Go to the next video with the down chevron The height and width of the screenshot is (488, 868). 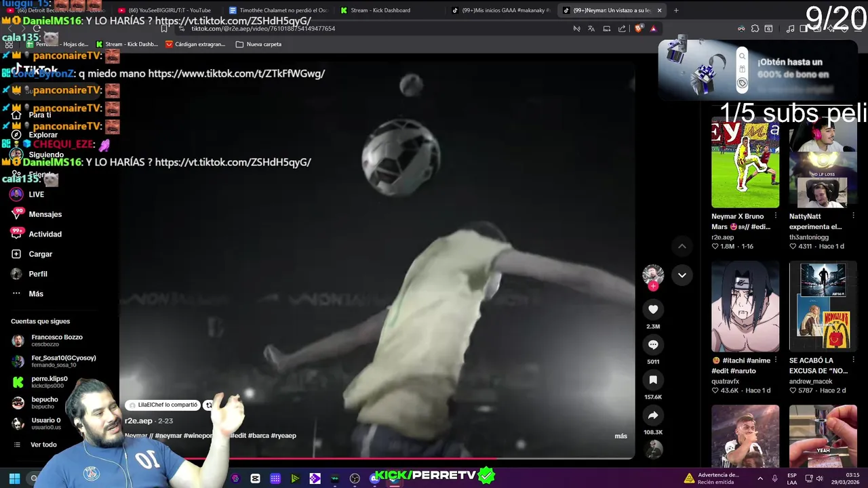tap(682, 275)
